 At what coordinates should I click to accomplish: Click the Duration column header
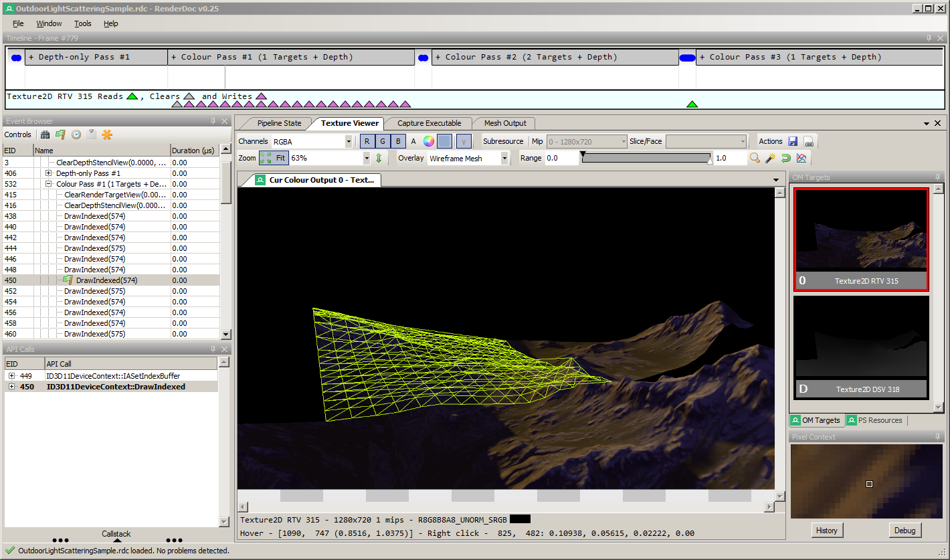pyautogui.click(x=195, y=151)
